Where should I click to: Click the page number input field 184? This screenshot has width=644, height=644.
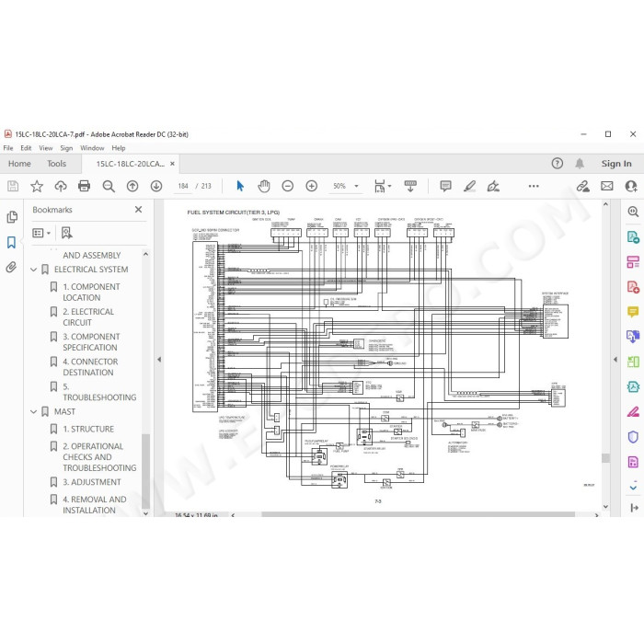pyautogui.click(x=183, y=186)
